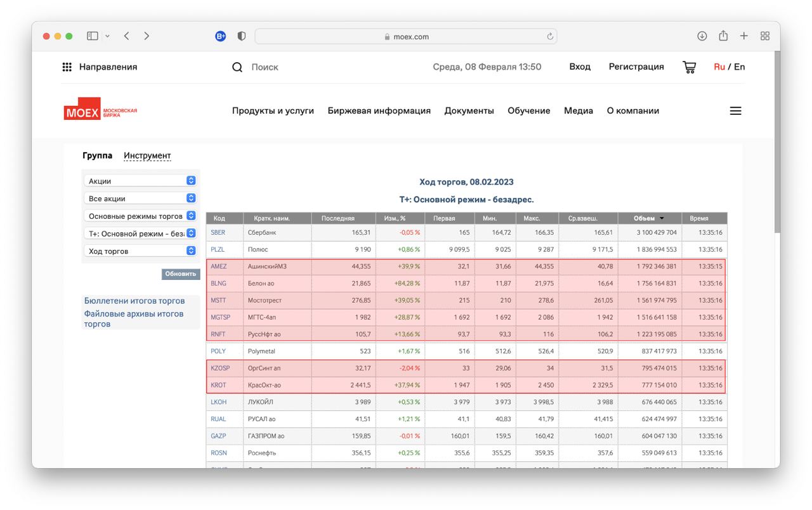Expand the Ход торгов dropdown

[140, 251]
